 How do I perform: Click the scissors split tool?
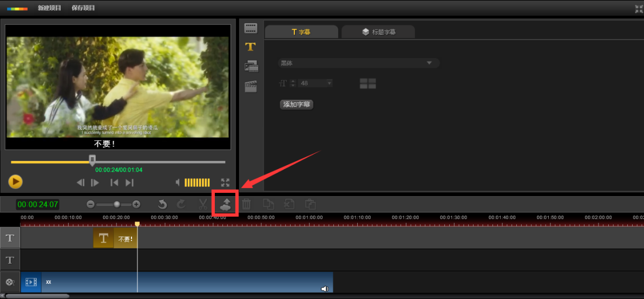click(203, 204)
